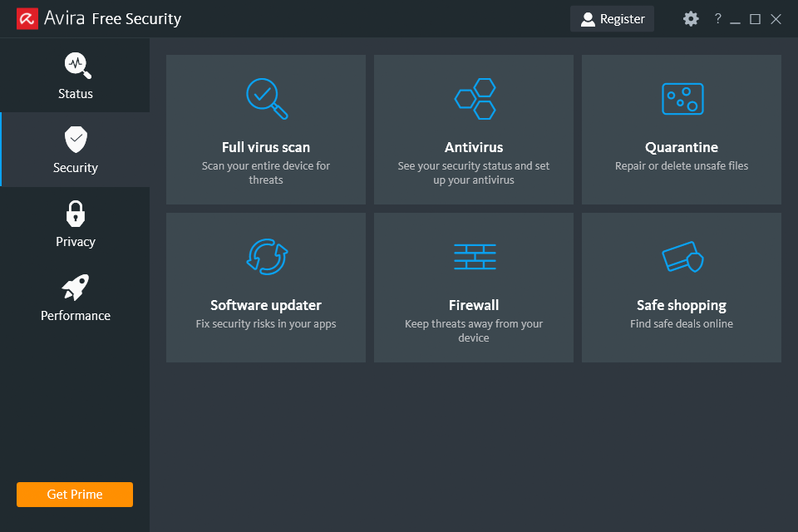This screenshot has height=532, width=798.
Task: Click the 'Free Security' title text
Action: (x=136, y=19)
